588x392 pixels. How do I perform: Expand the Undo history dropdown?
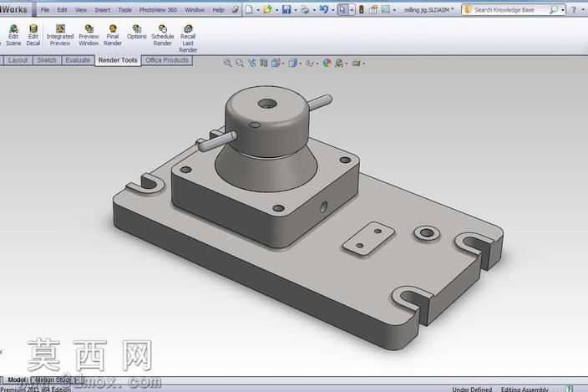pos(332,10)
